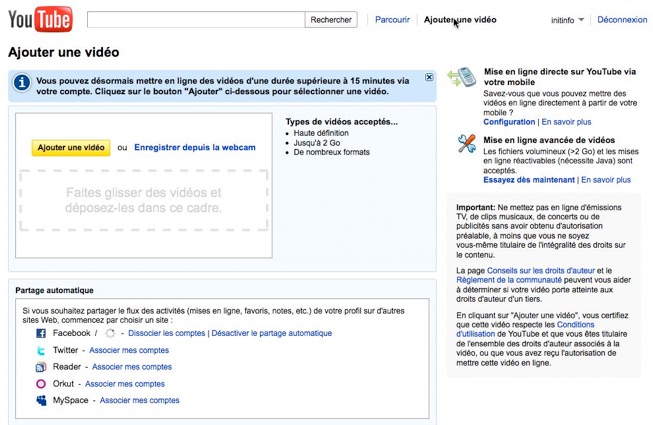Open Ajouter une vidéo in top navigation
Image resolution: width=653 pixels, height=425 pixels.
[460, 20]
